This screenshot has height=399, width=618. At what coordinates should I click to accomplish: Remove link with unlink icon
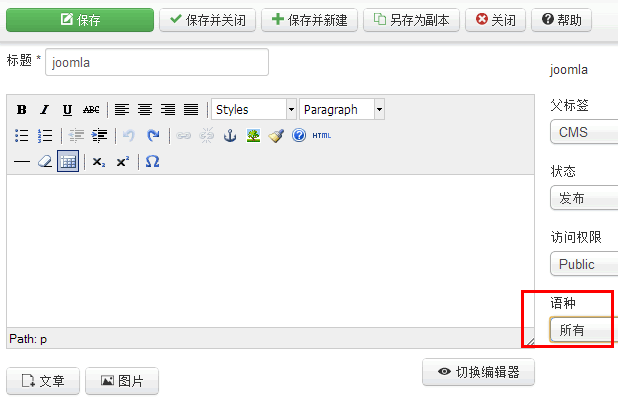[207, 136]
